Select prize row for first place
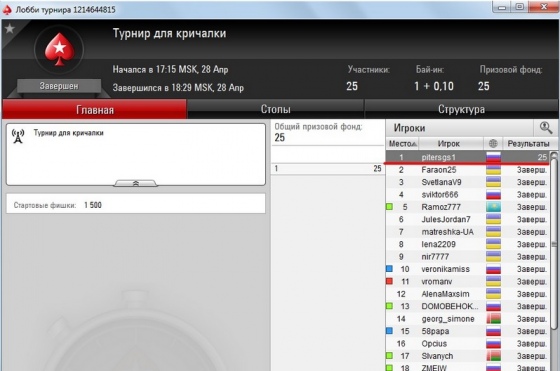Image resolution: width=560 pixels, height=371 pixels. pos(328,169)
